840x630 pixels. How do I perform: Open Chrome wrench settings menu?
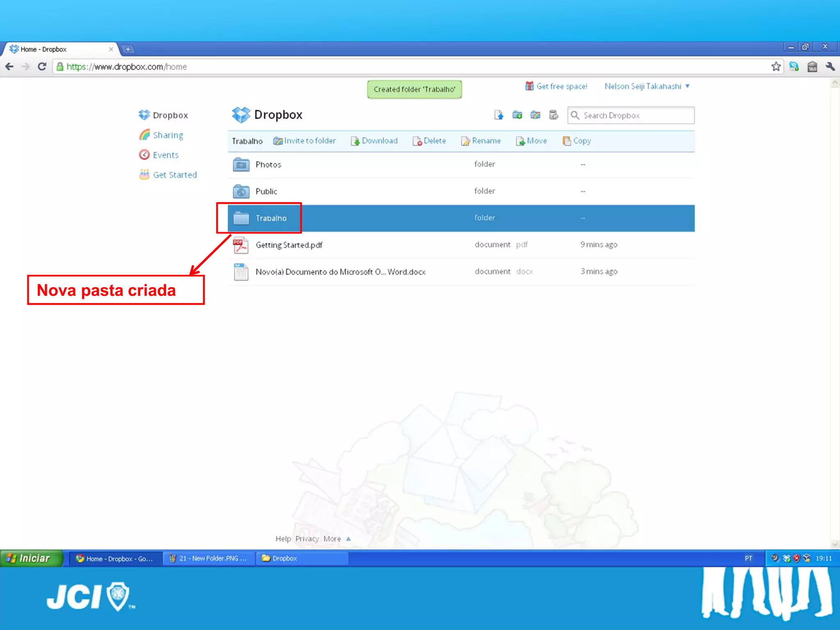pyautogui.click(x=830, y=66)
